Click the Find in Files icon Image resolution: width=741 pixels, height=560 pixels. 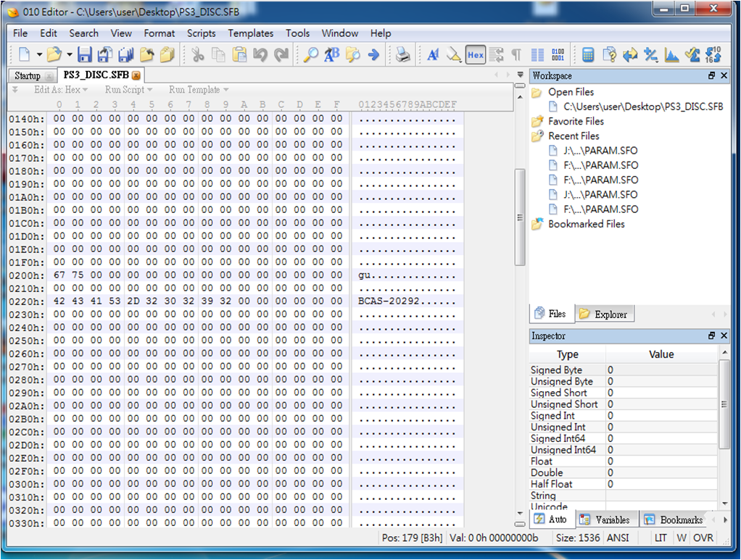point(352,55)
